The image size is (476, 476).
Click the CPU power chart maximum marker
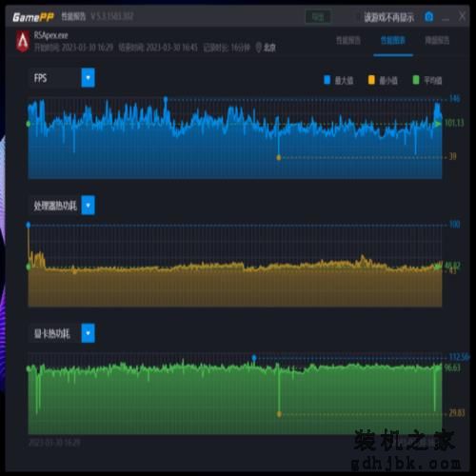pos(29,225)
